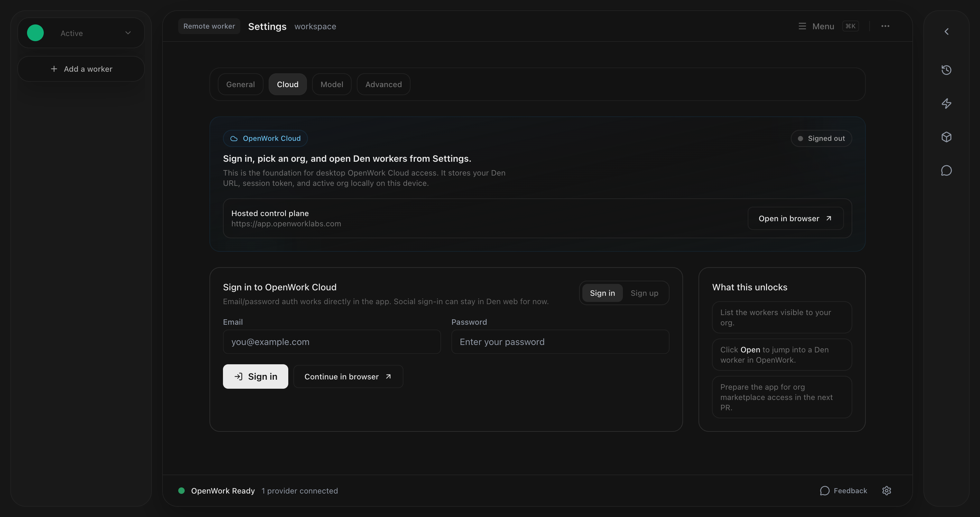Click the three-dots more options icon
Viewport: 980px width, 517px height.
(x=885, y=26)
